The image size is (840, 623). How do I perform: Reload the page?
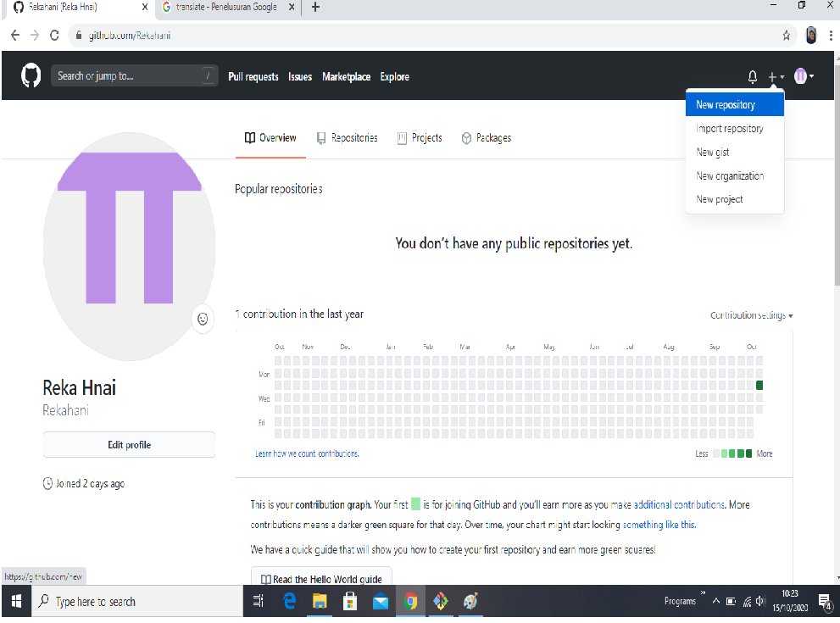[x=54, y=36]
